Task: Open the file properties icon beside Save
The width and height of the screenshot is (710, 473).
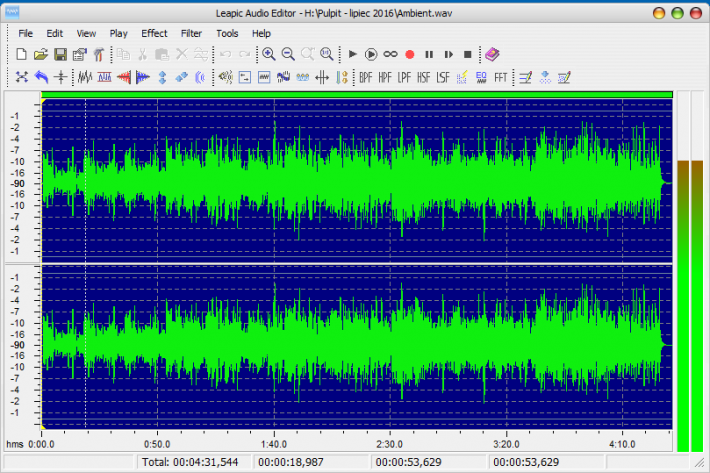Action: (x=80, y=55)
